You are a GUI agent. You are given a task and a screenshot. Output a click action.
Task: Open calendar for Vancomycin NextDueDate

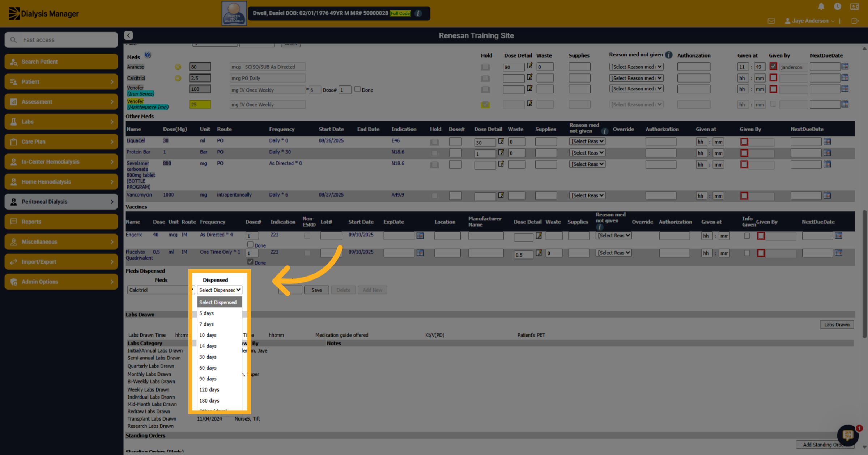(x=827, y=195)
